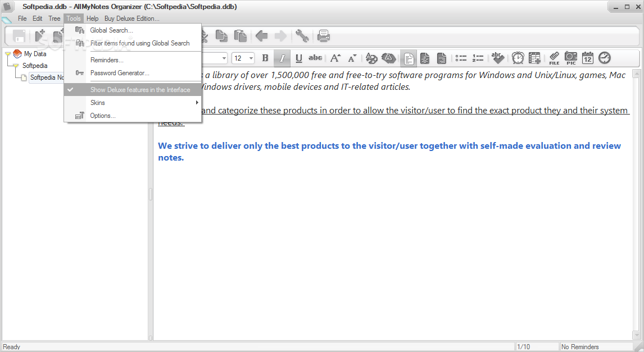Copy selection using the Copy icon
Viewport: 644px width, 352px height.
pos(222,36)
